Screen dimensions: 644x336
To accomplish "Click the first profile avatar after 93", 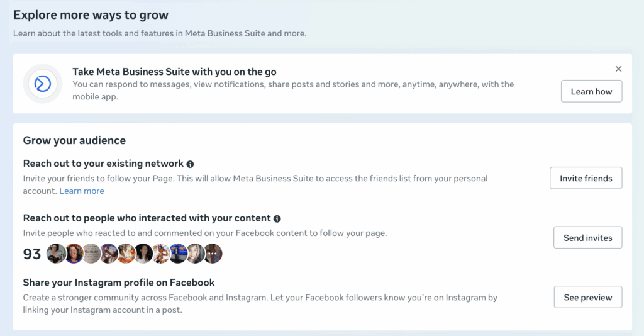I will 57,254.
